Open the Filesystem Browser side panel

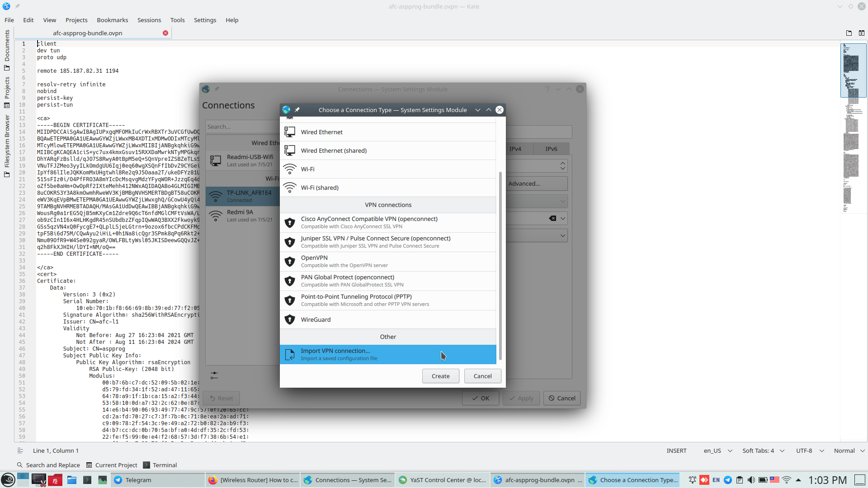(7, 145)
